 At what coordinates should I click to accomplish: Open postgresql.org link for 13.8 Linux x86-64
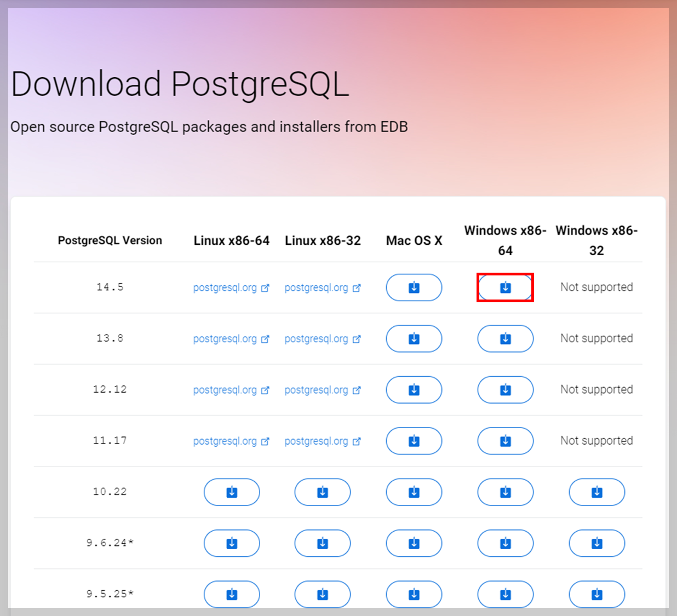point(231,338)
